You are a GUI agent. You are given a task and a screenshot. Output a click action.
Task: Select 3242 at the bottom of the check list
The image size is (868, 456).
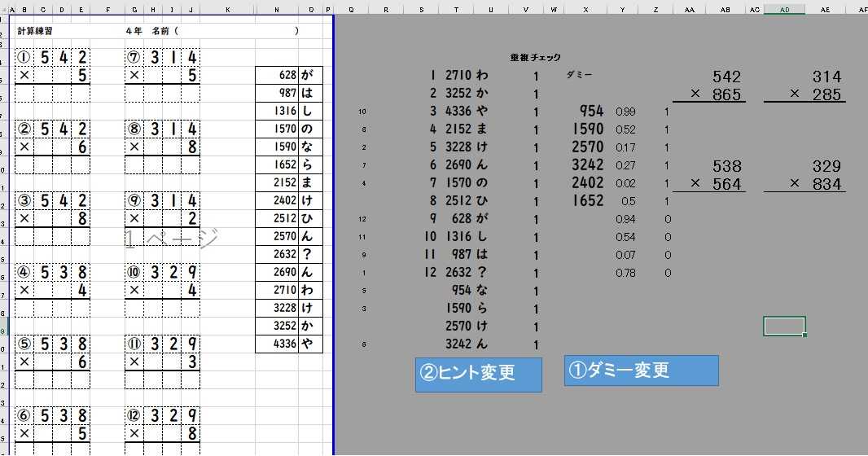458,344
